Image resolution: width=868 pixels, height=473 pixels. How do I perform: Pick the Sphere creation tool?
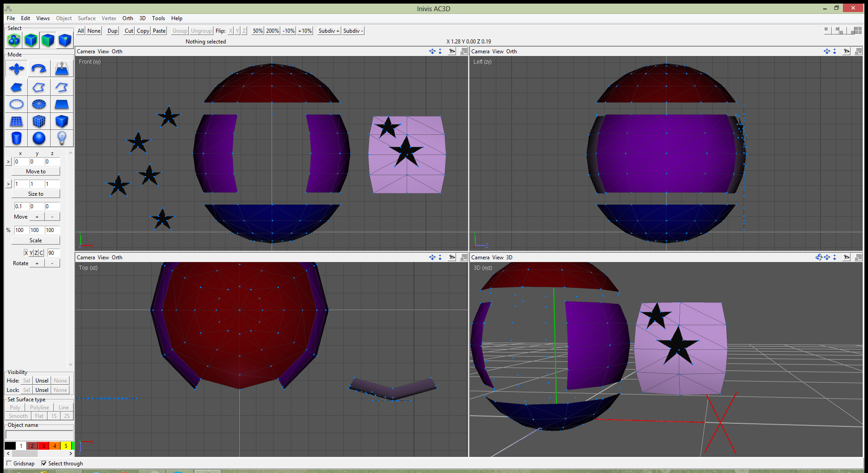(39, 138)
